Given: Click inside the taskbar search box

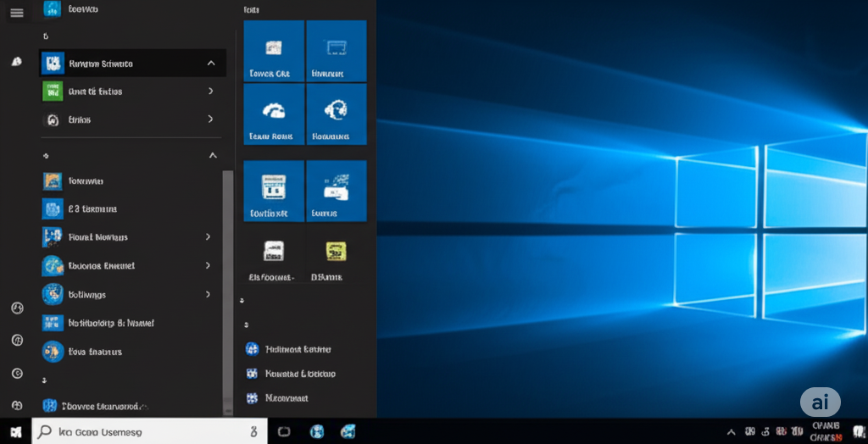Looking at the screenshot, I should pos(149,431).
